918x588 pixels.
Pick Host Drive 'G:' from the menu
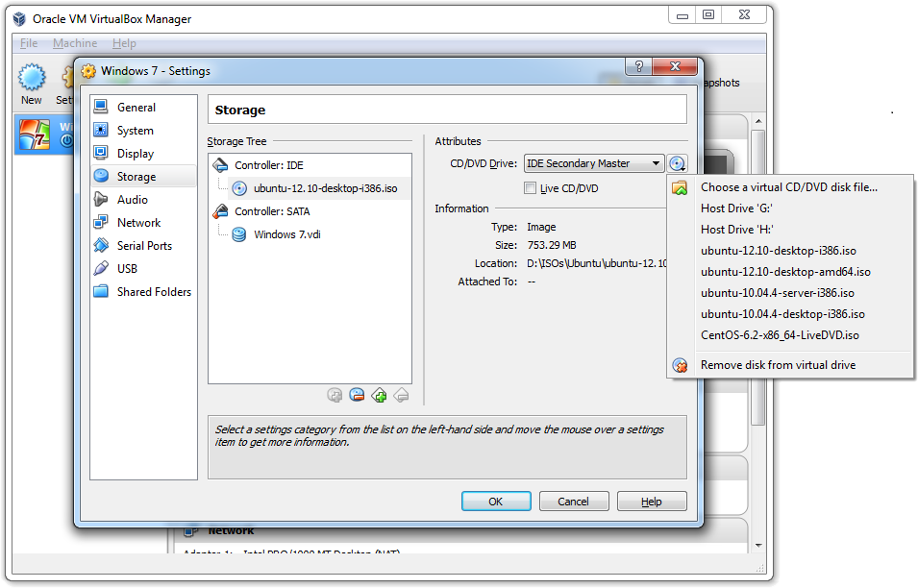tap(737, 208)
